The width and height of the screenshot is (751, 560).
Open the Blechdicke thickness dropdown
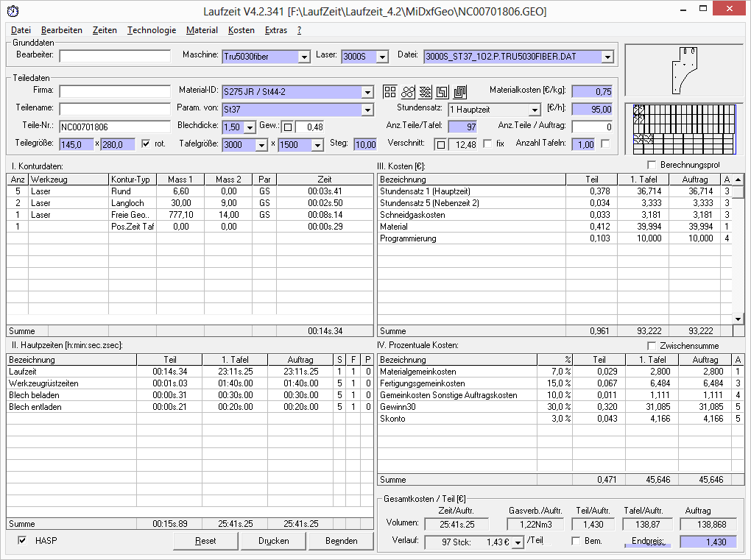click(250, 127)
